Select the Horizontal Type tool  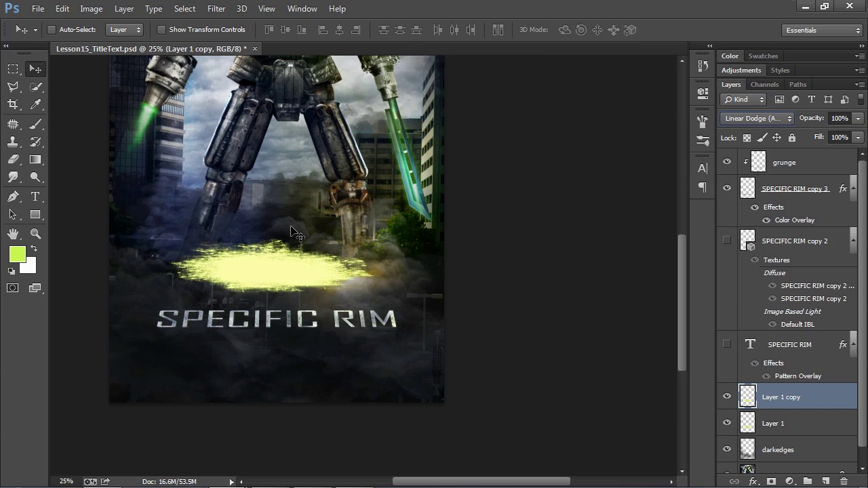coord(35,197)
